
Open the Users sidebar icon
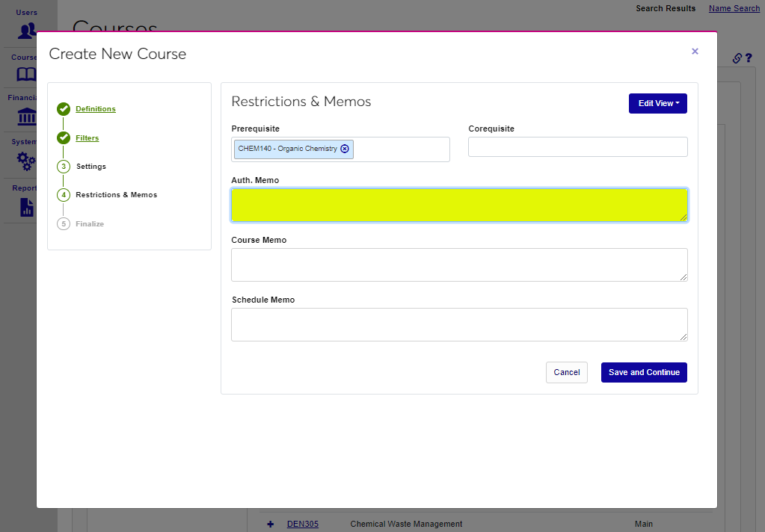[x=27, y=31]
